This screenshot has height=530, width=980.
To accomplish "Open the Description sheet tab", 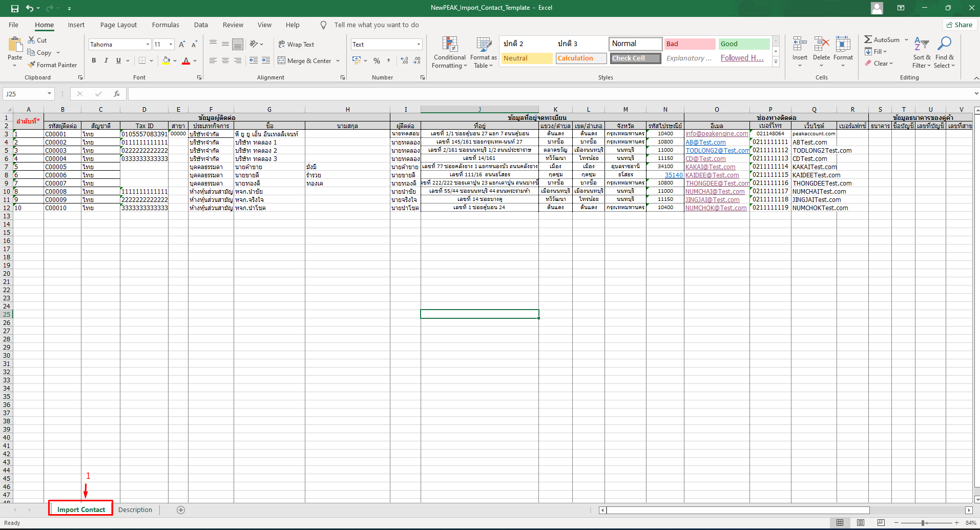I will (x=135, y=510).
